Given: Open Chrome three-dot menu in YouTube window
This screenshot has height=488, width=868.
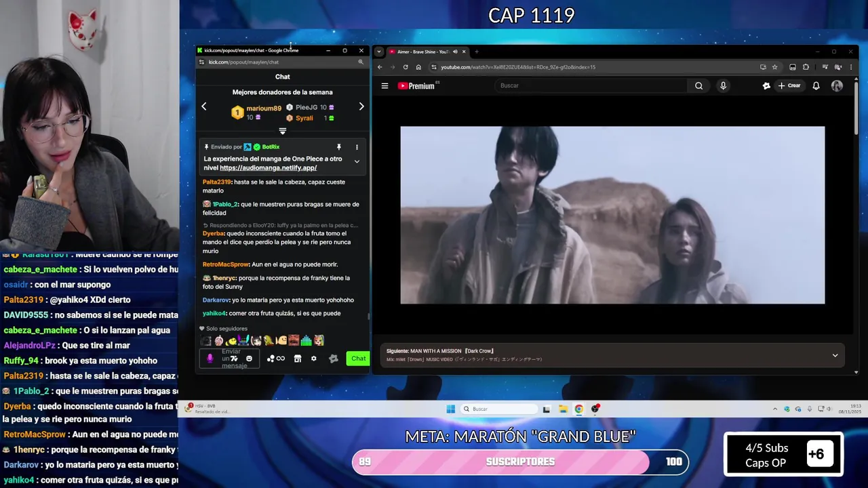Looking at the screenshot, I should coord(850,67).
